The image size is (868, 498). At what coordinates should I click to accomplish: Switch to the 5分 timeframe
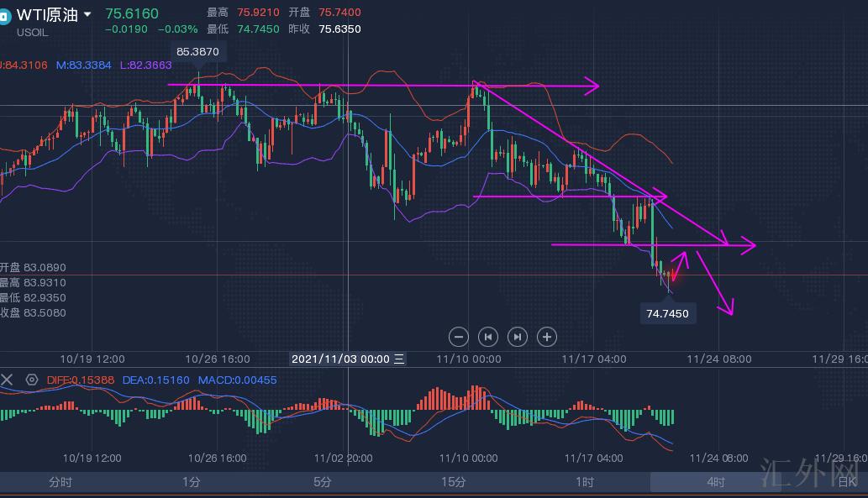[x=323, y=482]
